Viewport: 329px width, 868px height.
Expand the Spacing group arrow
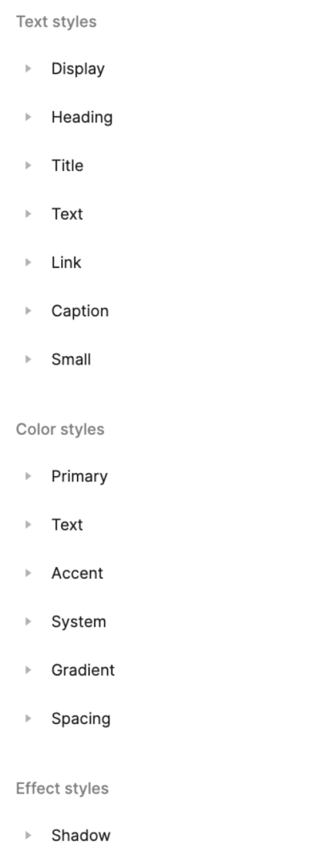click(x=28, y=719)
